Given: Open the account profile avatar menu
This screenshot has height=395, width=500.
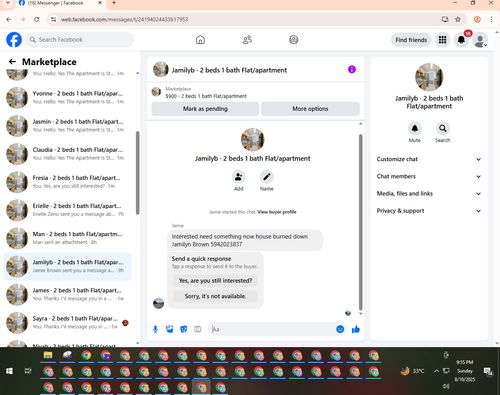Looking at the screenshot, I should pos(480,40).
